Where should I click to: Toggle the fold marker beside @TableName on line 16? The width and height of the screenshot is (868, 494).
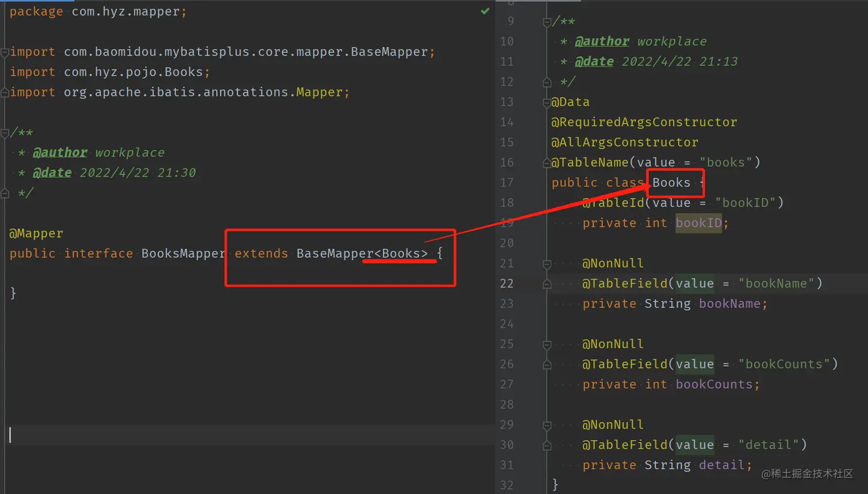[x=547, y=163]
